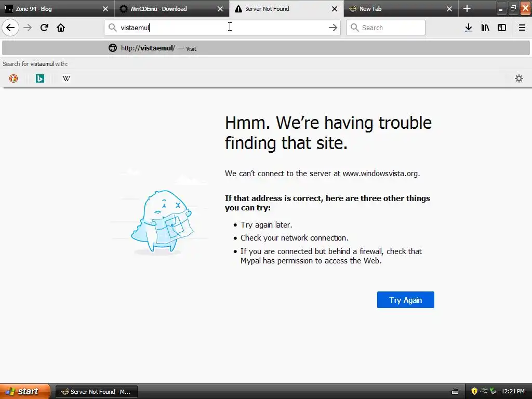The width and height of the screenshot is (532, 399).
Task: Open the Downloads panel
Action: [x=468, y=28]
